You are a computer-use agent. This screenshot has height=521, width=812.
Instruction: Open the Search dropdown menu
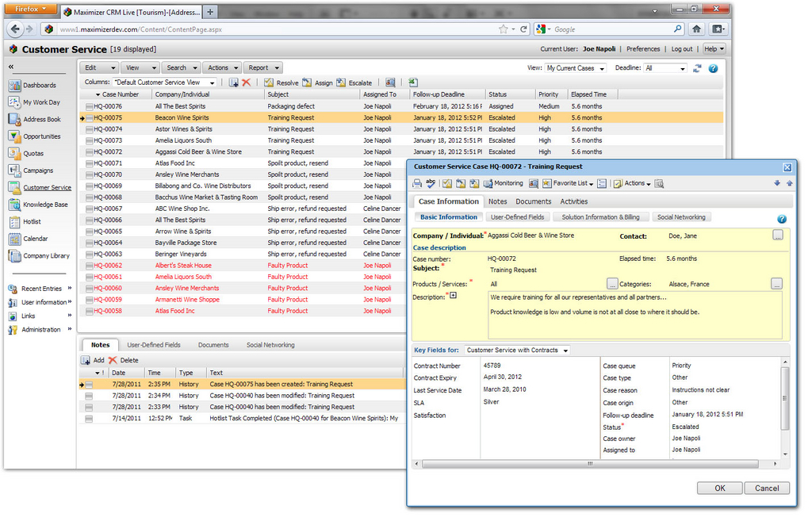click(182, 68)
